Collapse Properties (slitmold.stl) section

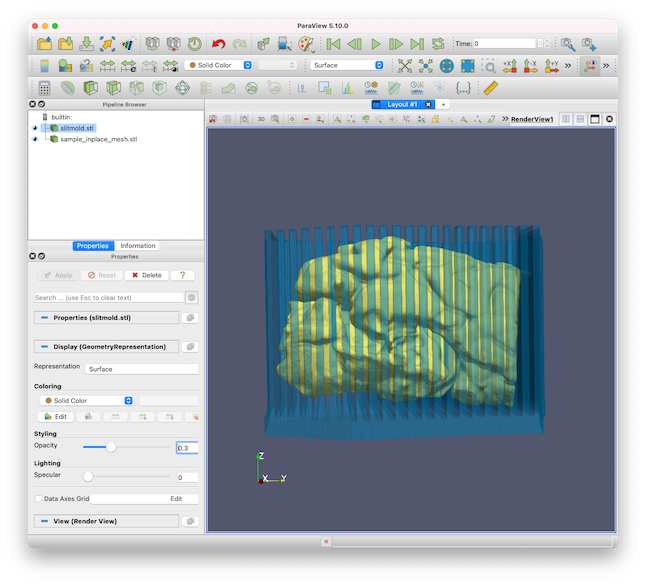click(x=106, y=318)
